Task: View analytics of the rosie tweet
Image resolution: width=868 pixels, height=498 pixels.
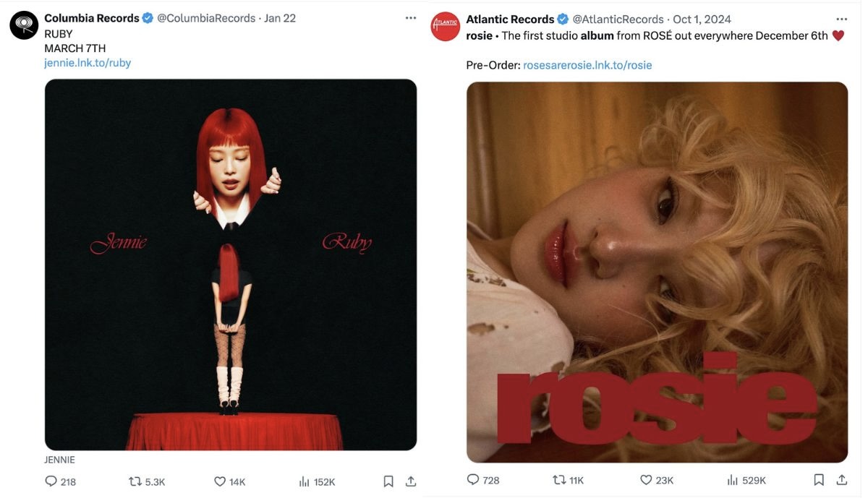Action: (x=732, y=479)
